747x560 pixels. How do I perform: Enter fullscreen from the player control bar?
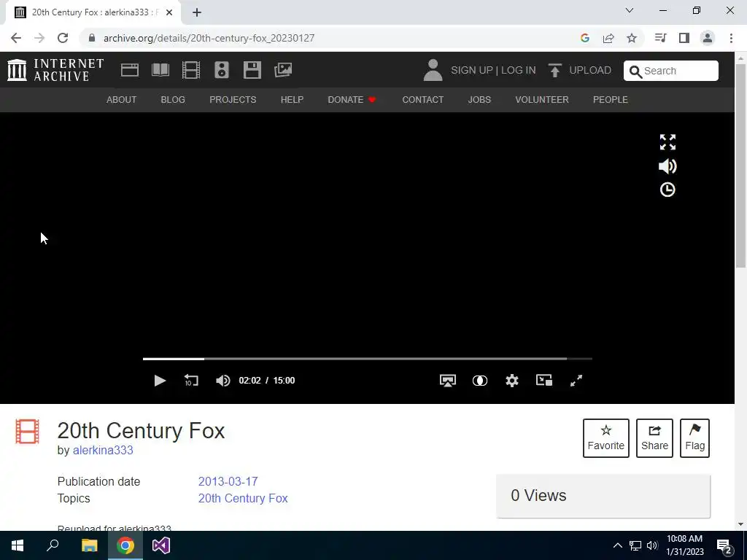(576, 381)
